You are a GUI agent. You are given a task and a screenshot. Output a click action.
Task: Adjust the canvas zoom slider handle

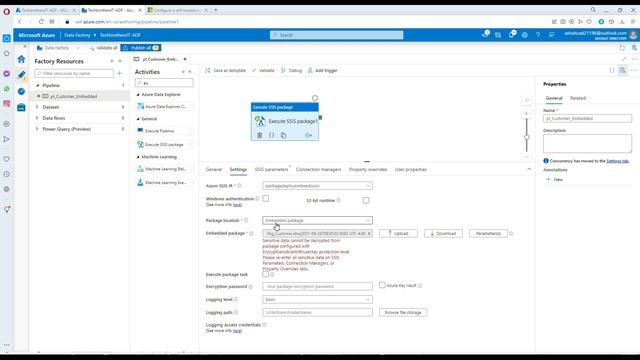coord(527,137)
